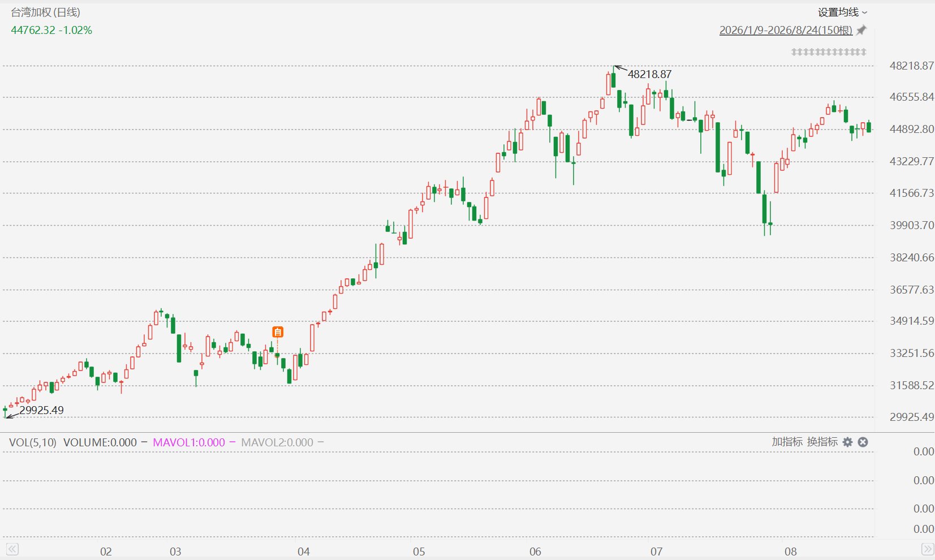Screen dimensions: 935x560
Task: Click the 台湾加权(日线) chart title
Action: tap(46, 12)
